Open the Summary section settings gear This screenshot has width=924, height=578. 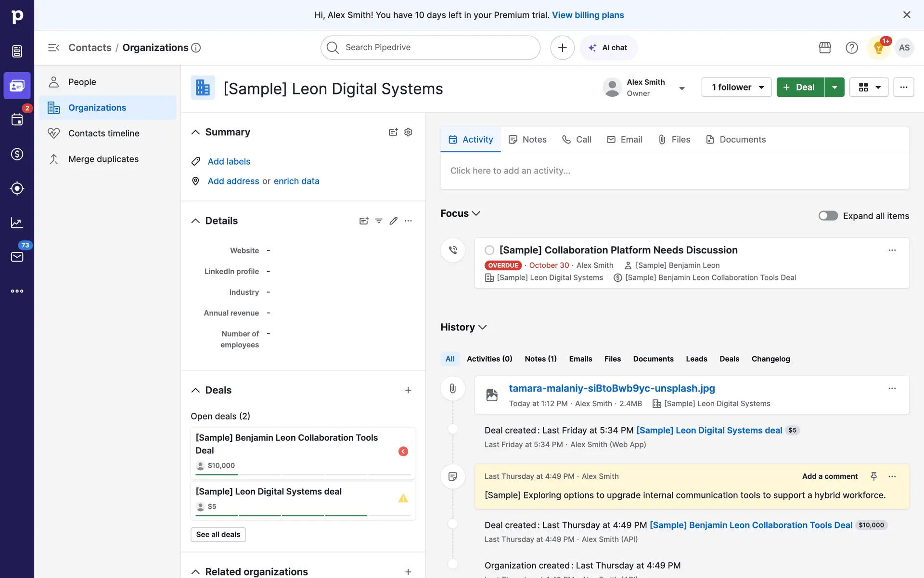tap(408, 132)
